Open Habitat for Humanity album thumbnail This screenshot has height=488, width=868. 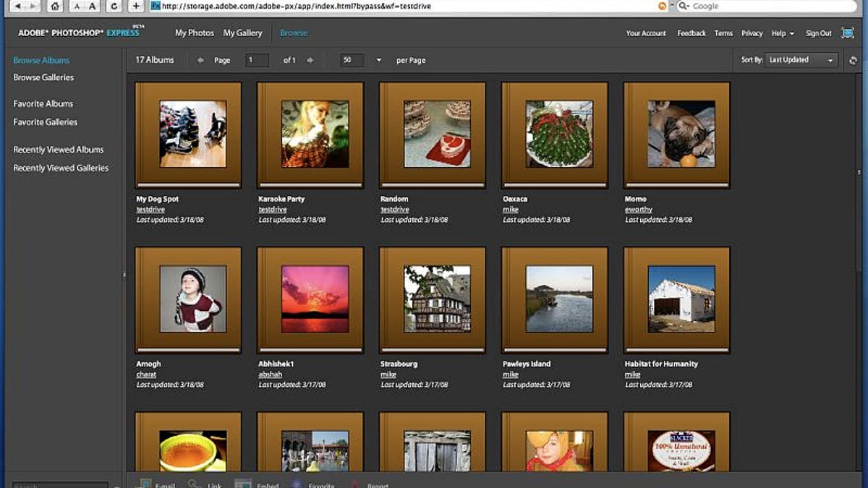(678, 300)
